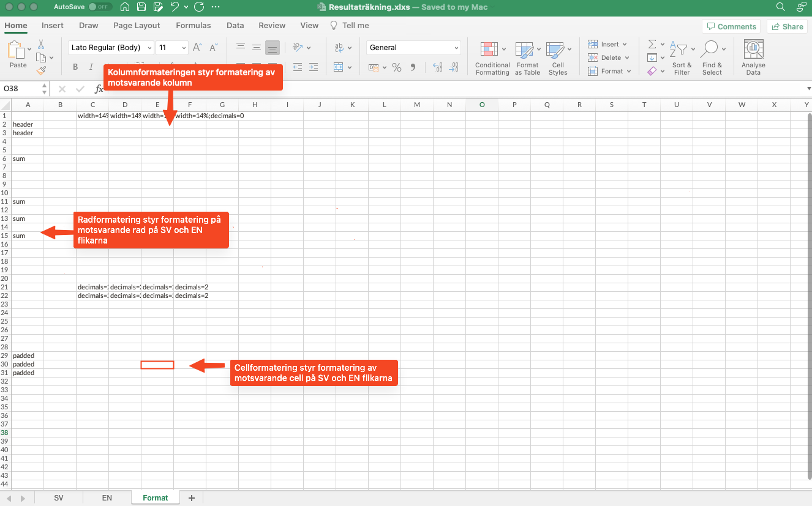Open the font name dropdown Lato Regular
This screenshot has height=506, width=812.
[111, 48]
